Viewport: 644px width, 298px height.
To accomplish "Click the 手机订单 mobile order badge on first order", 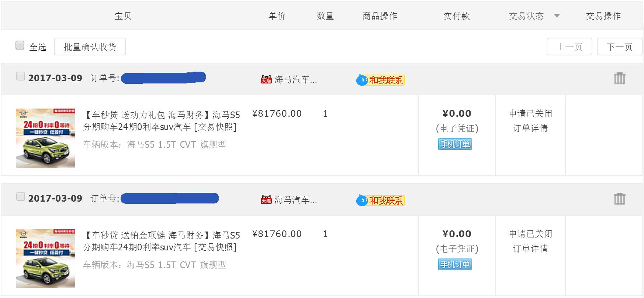I will tap(455, 144).
